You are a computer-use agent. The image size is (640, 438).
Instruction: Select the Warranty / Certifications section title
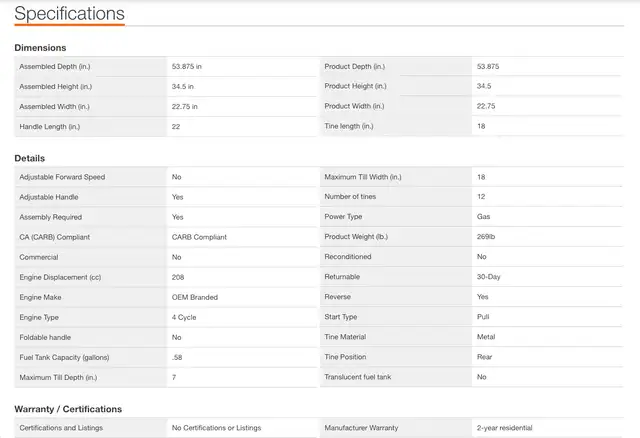68,409
